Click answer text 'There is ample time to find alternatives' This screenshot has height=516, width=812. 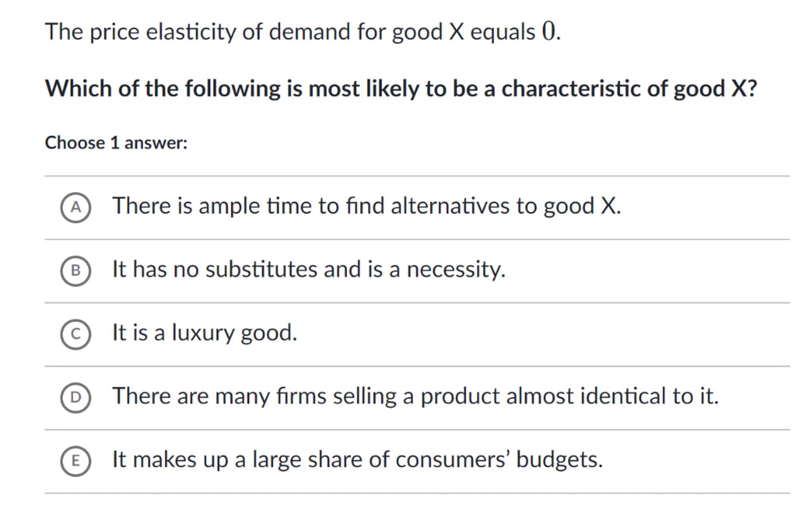click(366, 206)
